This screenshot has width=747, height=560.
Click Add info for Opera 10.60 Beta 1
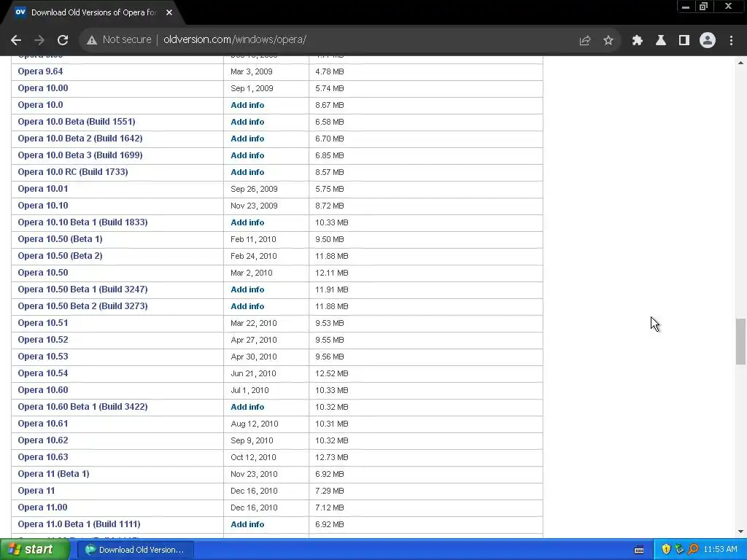247,407
